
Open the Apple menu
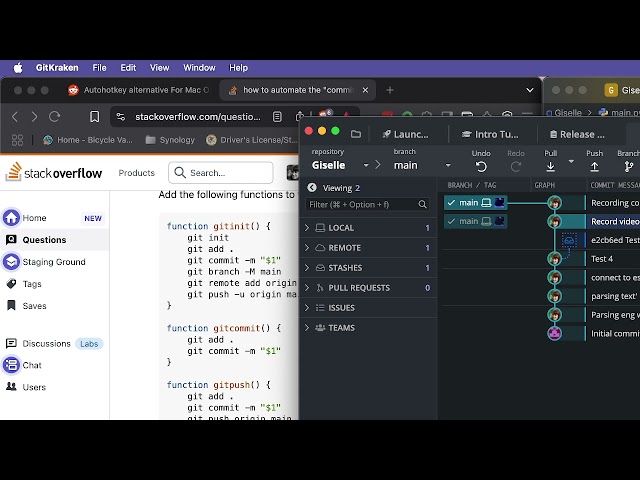(18, 68)
